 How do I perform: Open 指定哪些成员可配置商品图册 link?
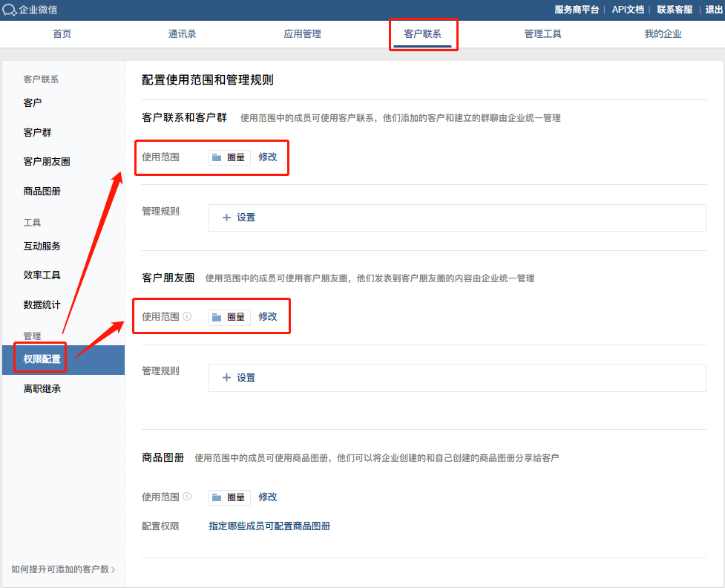click(269, 526)
